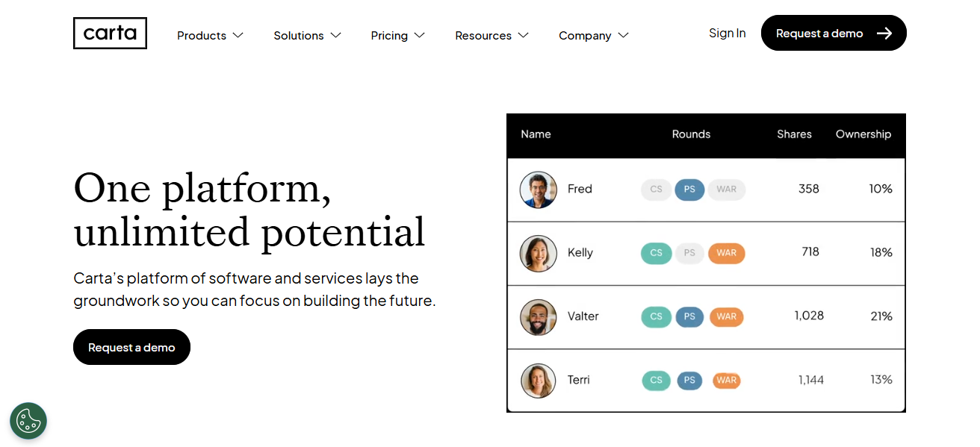Click Fred's profile avatar
The image size is (980, 447).
538,190
